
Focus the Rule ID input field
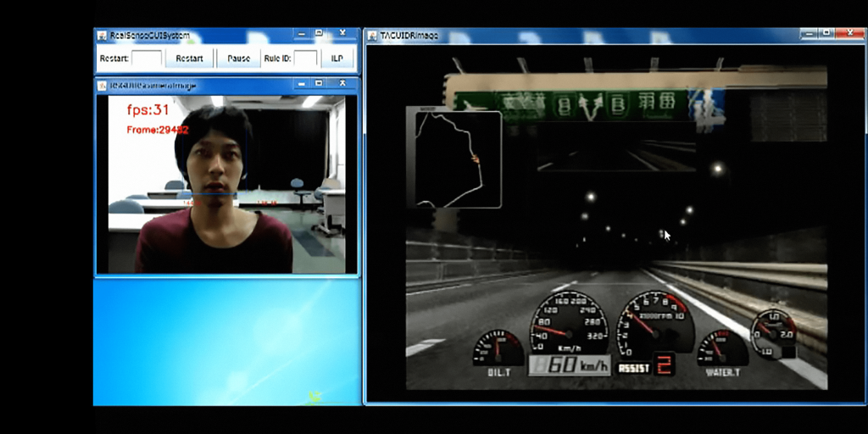[x=305, y=58]
